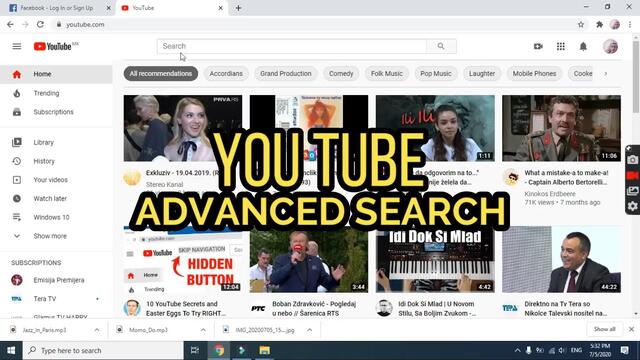The image size is (640, 360).
Task: Open the 44:22 Tv Tera video thumbnail
Action: (x=561, y=260)
